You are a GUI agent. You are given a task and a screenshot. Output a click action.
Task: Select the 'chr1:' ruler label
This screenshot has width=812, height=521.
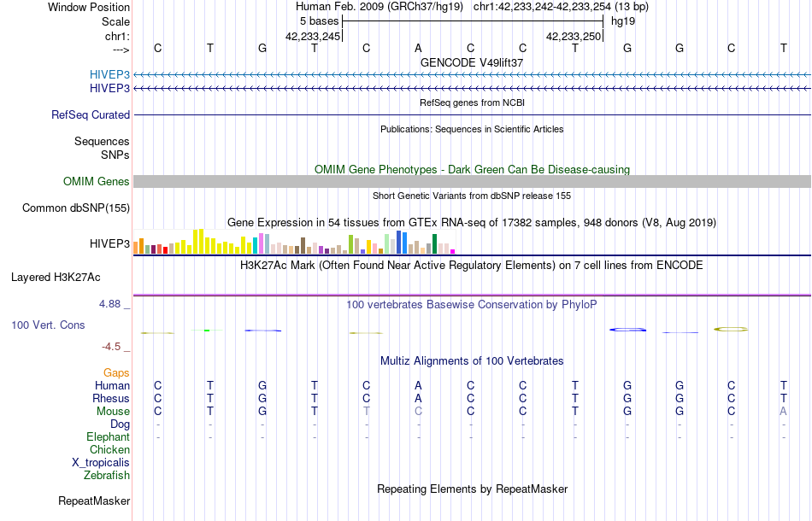point(117,36)
